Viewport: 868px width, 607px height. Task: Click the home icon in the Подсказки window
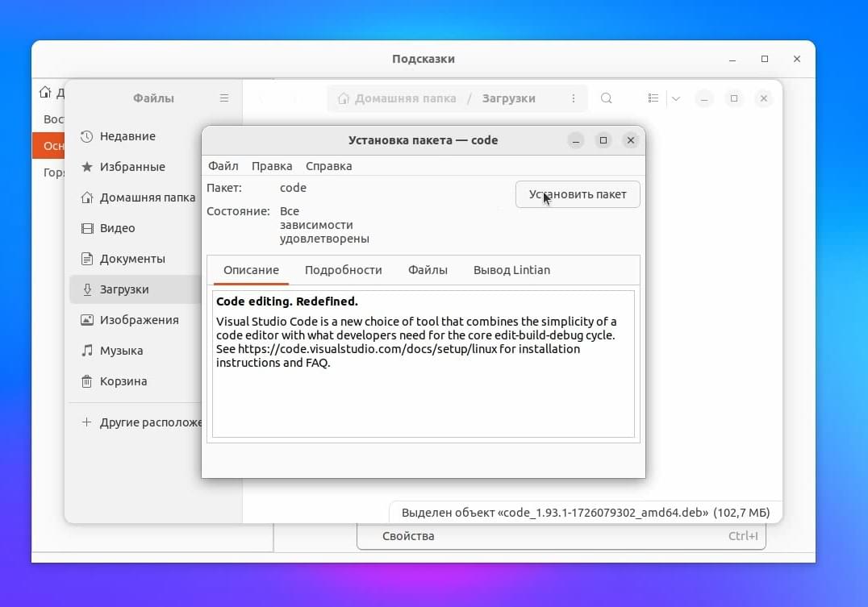coord(45,92)
